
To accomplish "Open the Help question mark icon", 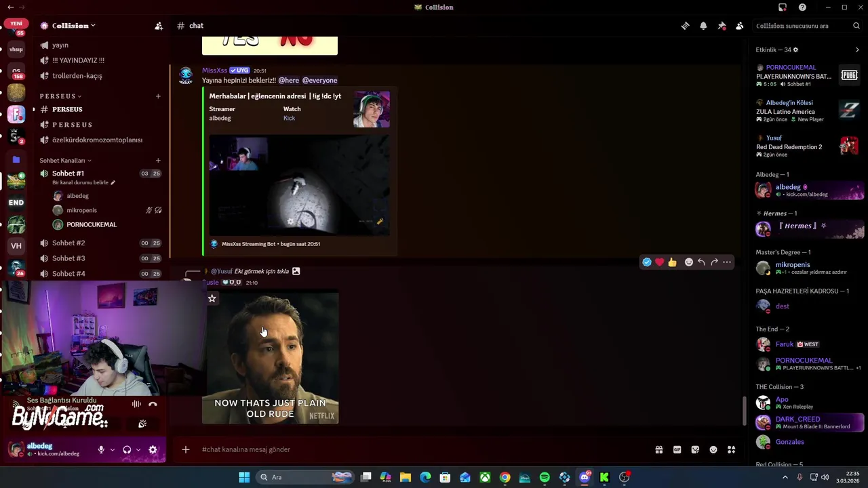I will click(802, 7).
